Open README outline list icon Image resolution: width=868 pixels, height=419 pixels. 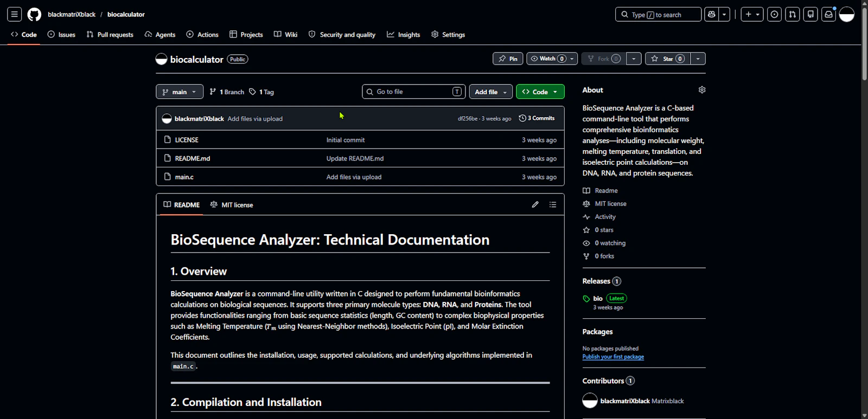pos(553,204)
